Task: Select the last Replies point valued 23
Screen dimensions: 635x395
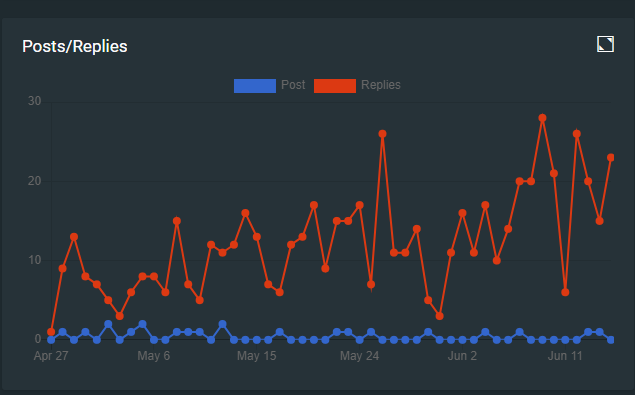Action: [x=611, y=158]
